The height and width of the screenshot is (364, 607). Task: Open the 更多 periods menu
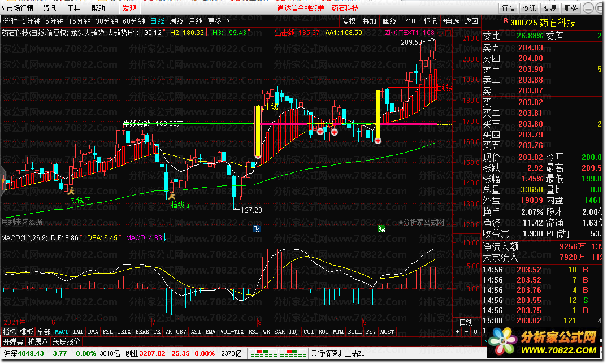tap(215, 21)
